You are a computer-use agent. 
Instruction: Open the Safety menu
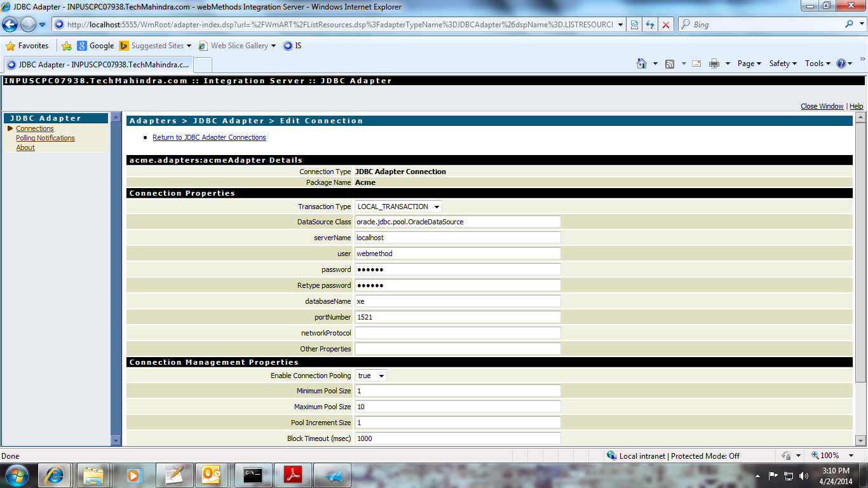783,64
